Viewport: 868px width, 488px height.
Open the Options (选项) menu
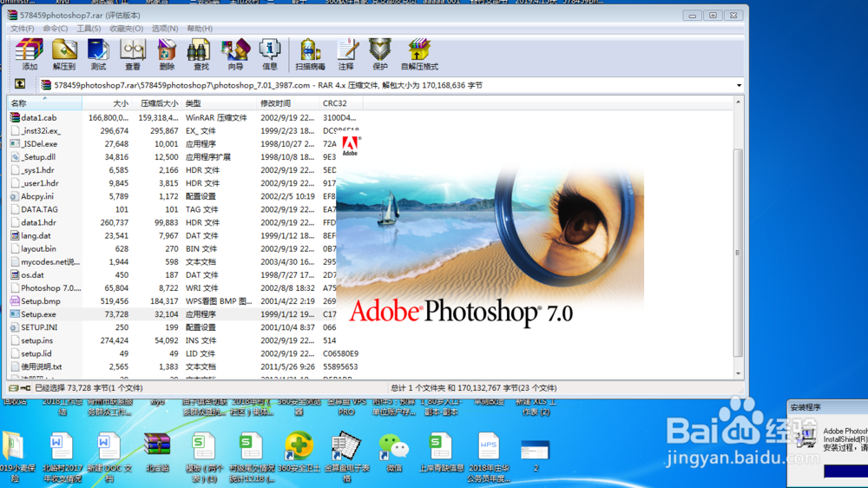click(165, 29)
